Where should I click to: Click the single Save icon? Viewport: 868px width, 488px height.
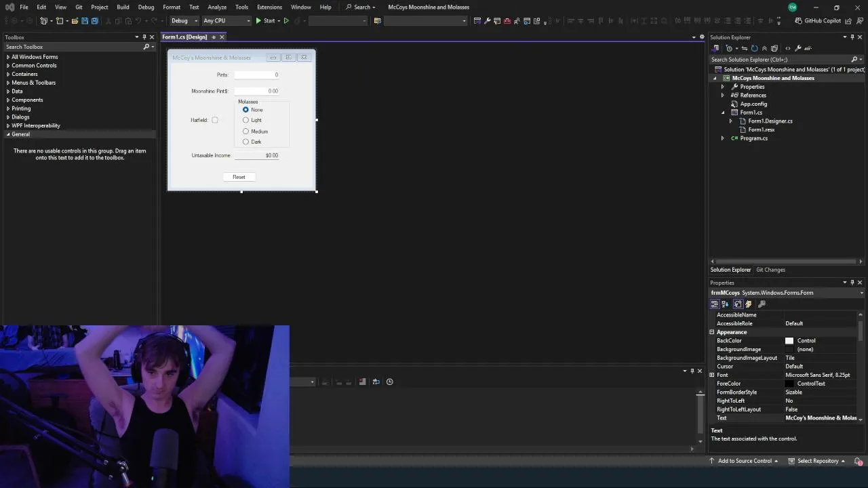(x=85, y=21)
